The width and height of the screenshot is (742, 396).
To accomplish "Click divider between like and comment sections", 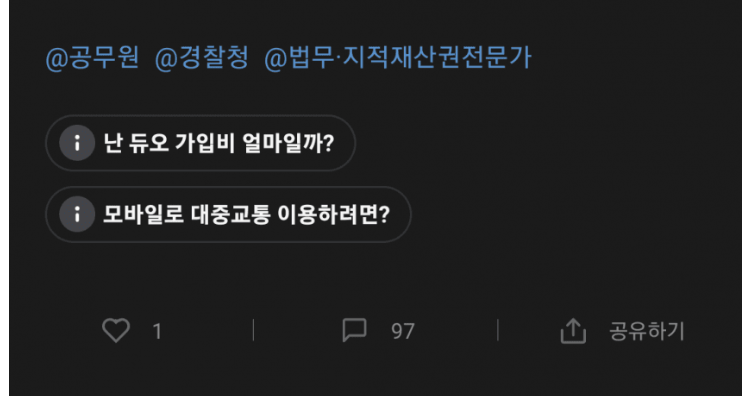I will [253, 330].
